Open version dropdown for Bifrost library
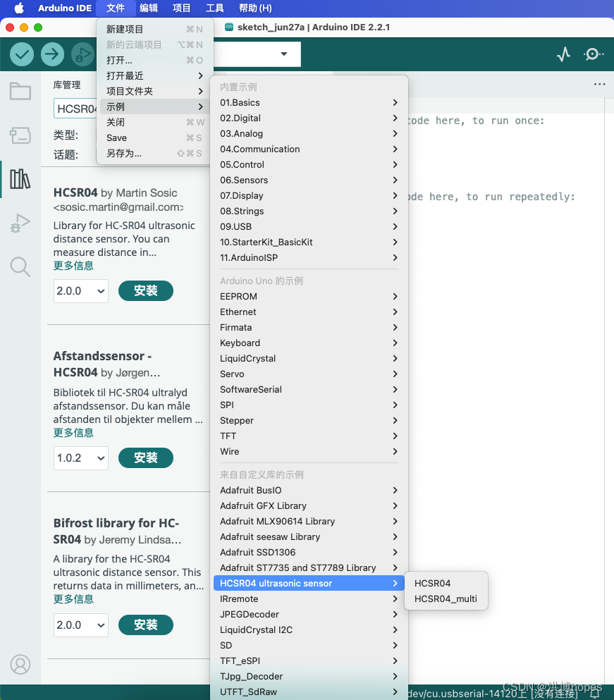614x700 pixels. (81, 625)
